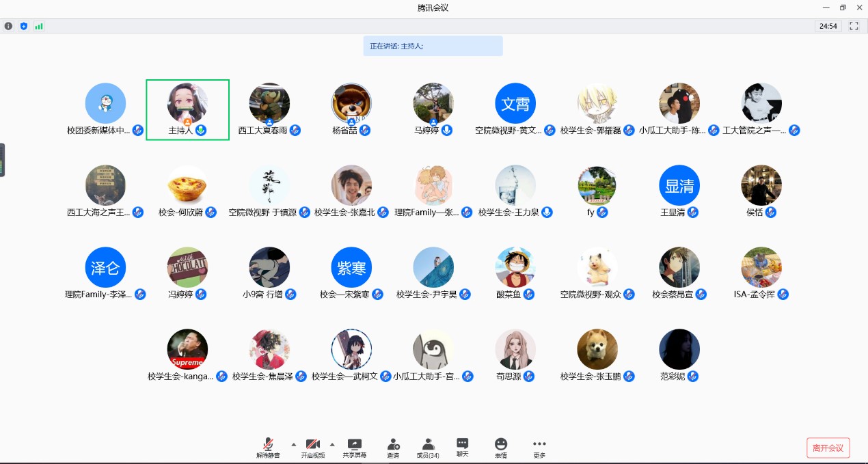Open the 共享屏幕 screen share tool
Viewport: 868px width, 464px height.
click(354, 448)
